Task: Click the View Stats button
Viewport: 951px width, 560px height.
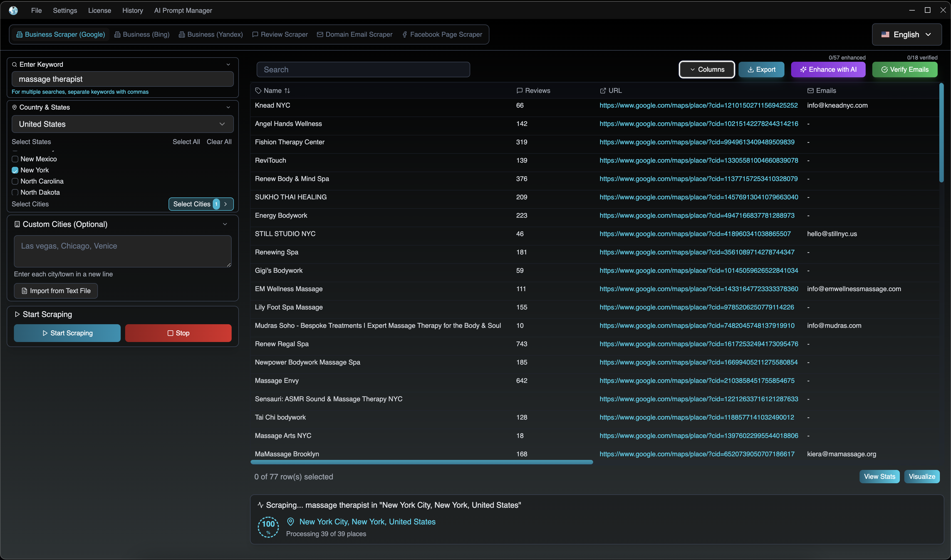Action: pos(879,476)
